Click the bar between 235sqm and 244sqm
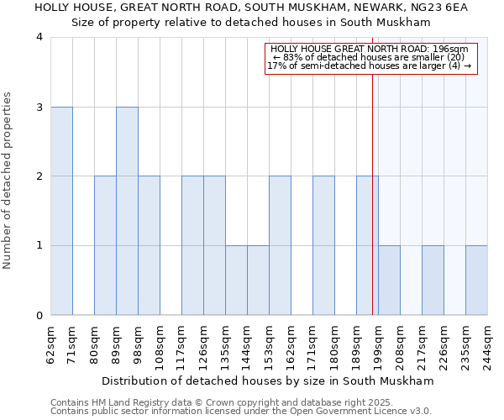 point(476,280)
